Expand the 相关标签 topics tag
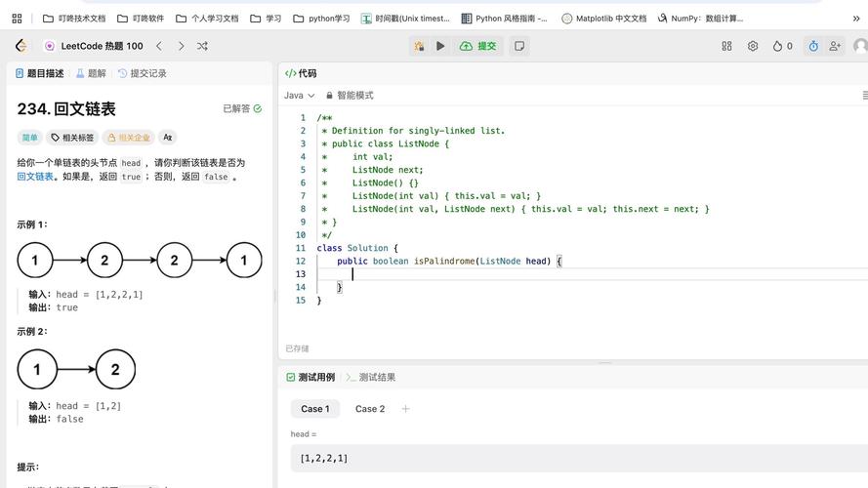Screen dimensions: 868x488 72,138
